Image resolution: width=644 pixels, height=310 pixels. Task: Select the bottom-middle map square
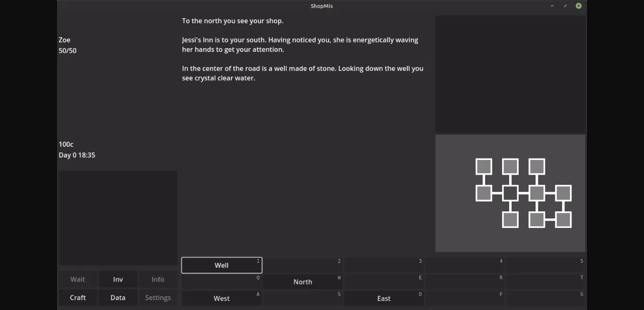tap(537, 219)
